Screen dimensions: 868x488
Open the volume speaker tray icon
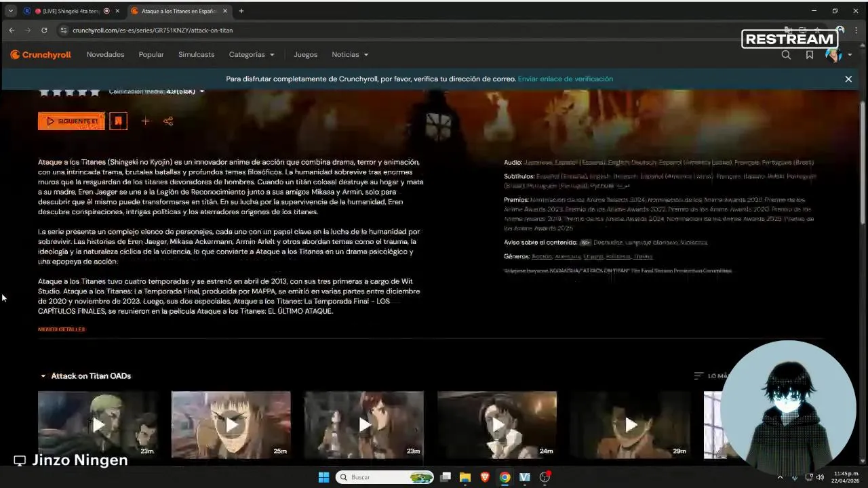tap(820, 477)
